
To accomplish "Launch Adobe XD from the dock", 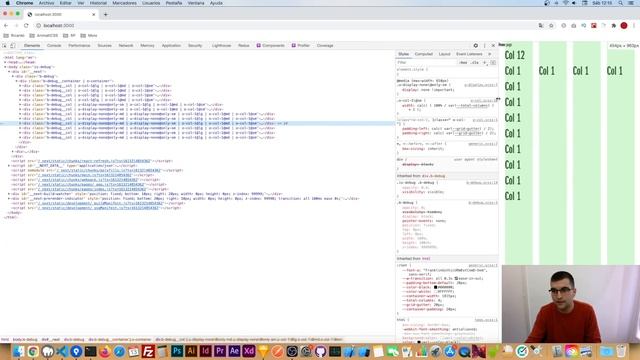I will pos(249,351).
